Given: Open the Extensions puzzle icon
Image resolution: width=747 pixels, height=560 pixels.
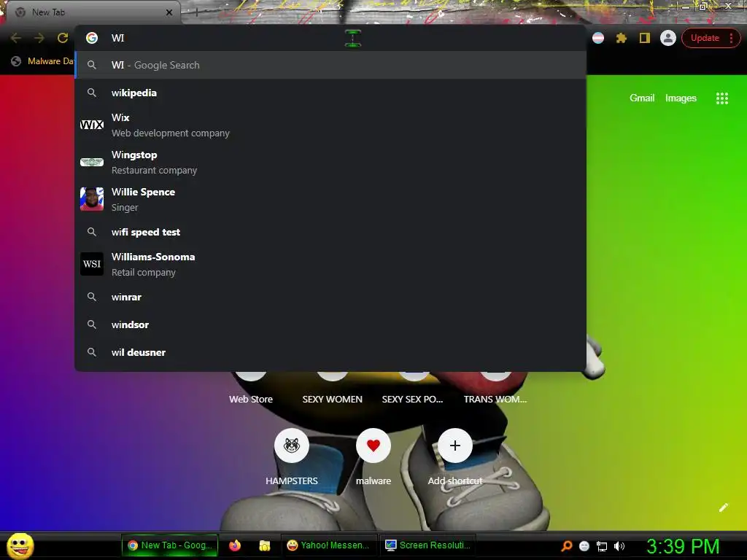Looking at the screenshot, I should coord(622,38).
